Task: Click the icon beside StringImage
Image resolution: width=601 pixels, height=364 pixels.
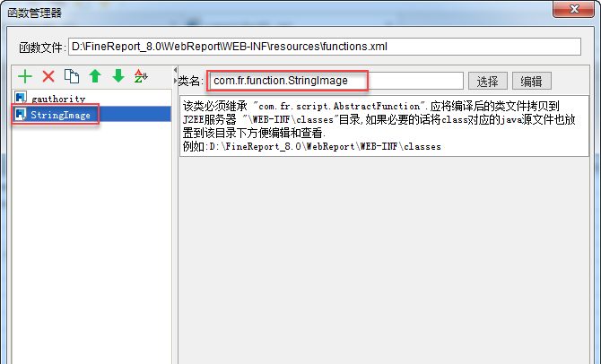Action: [x=21, y=114]
